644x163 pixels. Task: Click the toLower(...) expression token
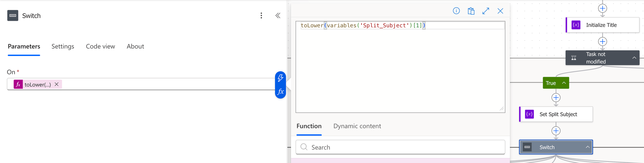38,85
